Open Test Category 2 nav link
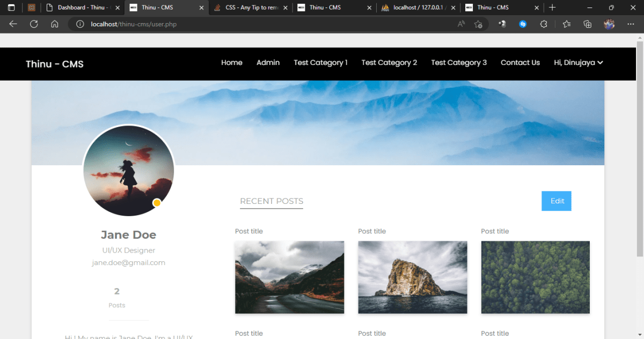644x339 pixels. (389, 63)
